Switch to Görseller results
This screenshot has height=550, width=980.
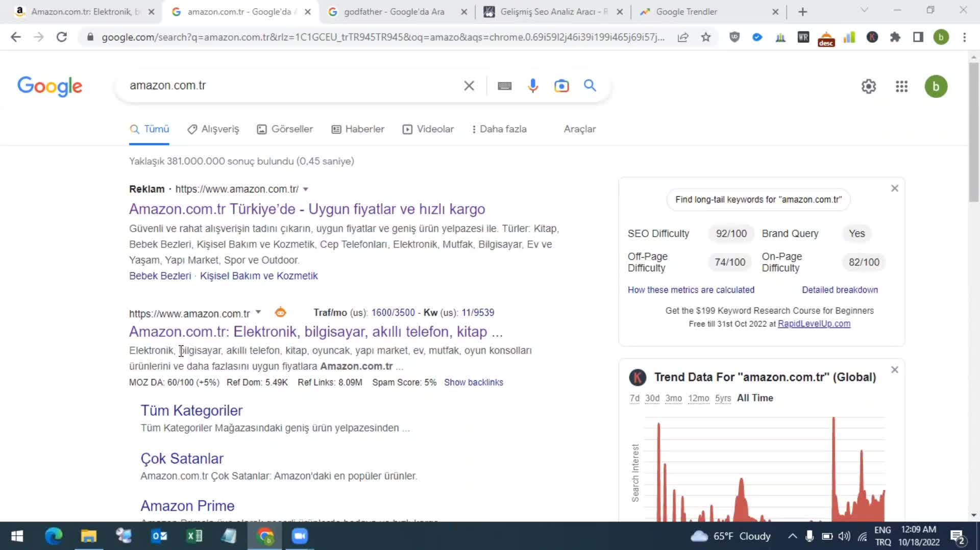(x=285, y=129)
